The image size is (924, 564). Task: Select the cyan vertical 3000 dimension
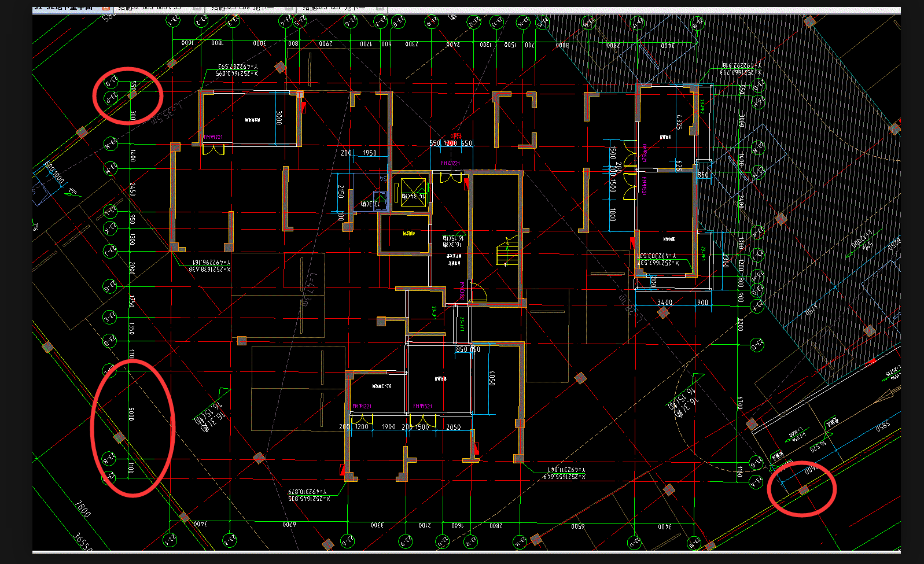[278, 118]
